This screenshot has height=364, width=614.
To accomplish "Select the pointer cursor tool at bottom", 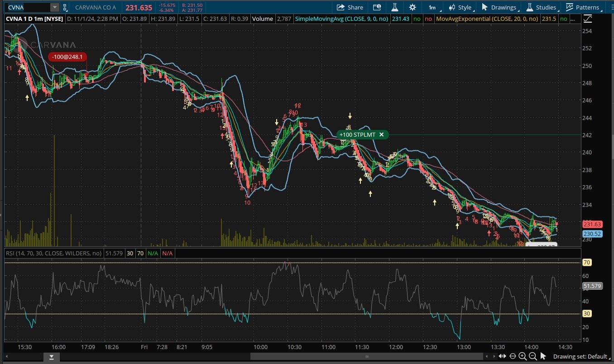I will pos(543,356).
